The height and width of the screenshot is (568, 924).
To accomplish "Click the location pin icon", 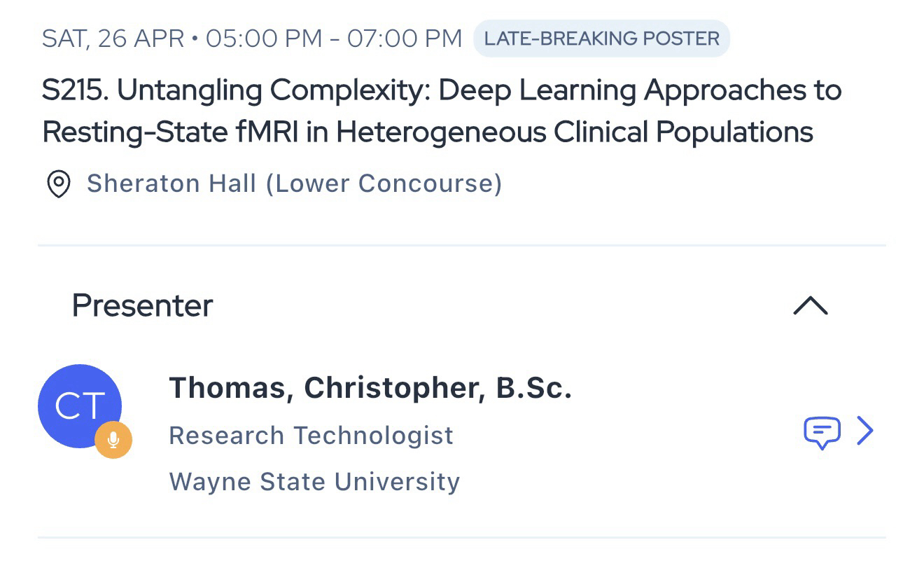I will pos(58,184).
